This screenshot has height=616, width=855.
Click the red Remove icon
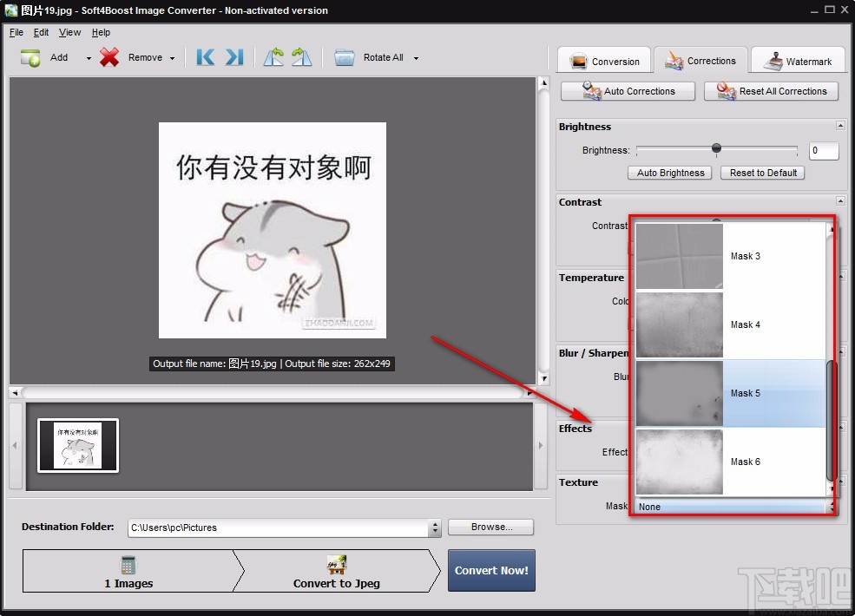coord(109,57)
